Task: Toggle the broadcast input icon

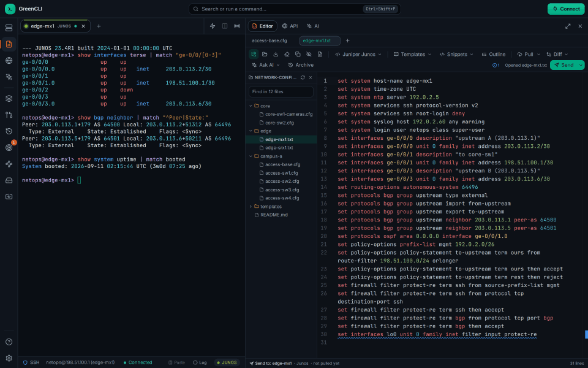Action: (x=237, y=26)
